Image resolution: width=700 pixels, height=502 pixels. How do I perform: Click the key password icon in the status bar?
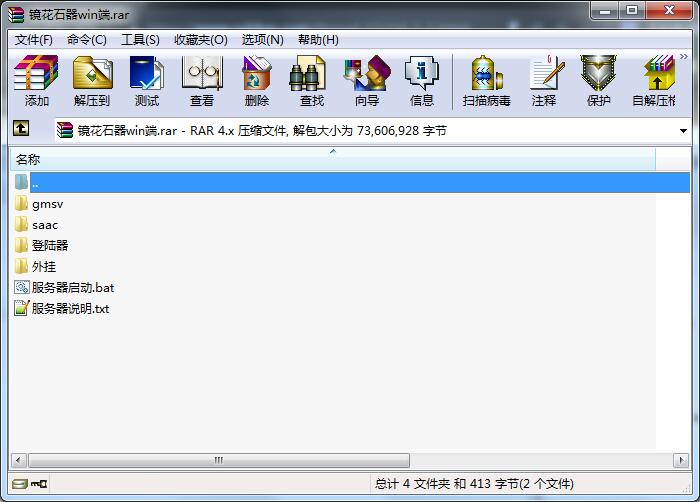click(x=39, y=484)
